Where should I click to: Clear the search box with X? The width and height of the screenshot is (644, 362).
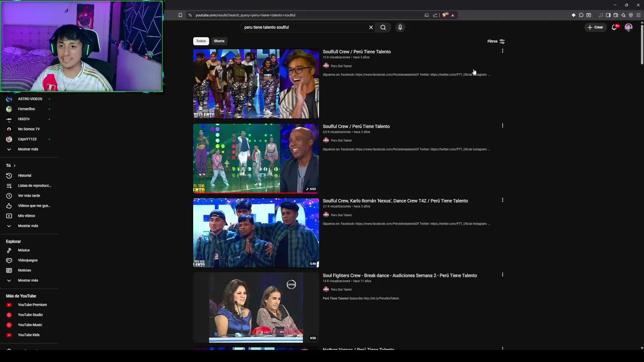pyautogui.click(x=371, y=27)
